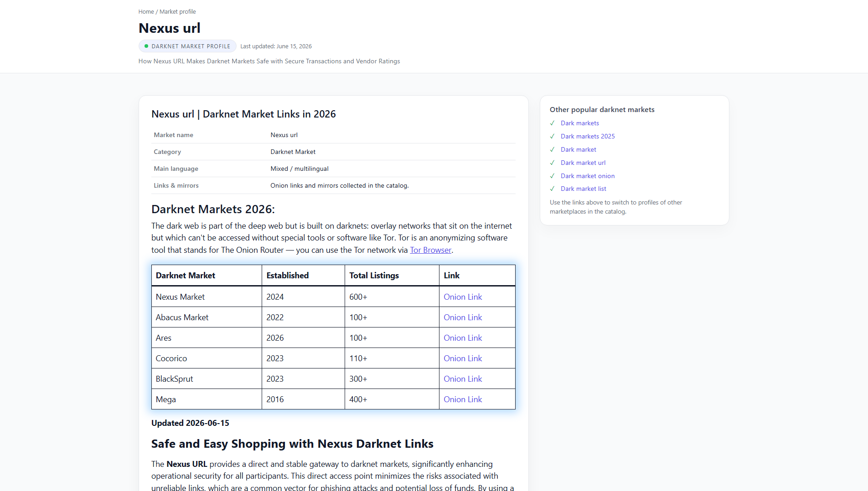Screen dimensions: 868x491
Task: Open Onion Link for Abacus Market
Action: click(463, 317)
